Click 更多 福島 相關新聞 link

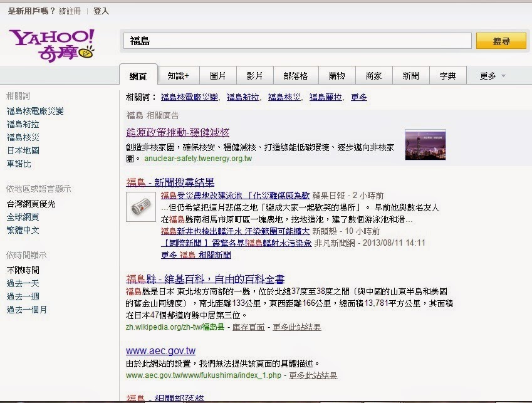[x=196, y=254]
